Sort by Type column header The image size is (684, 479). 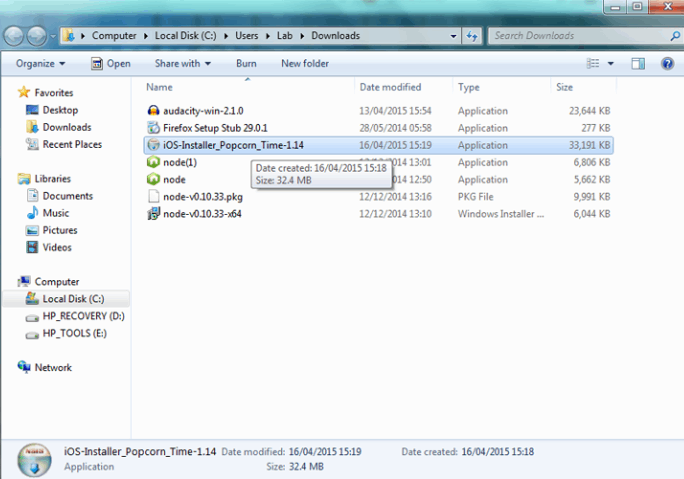469,87
